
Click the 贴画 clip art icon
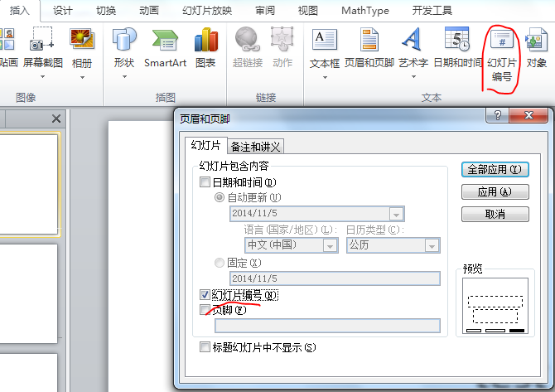point(7,39)
